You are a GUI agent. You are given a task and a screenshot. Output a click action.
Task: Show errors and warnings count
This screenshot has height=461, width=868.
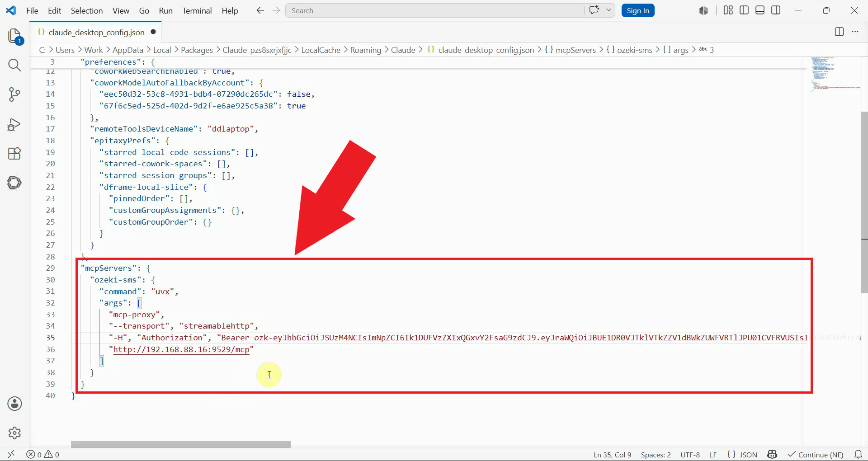click(x=43, y=455)
